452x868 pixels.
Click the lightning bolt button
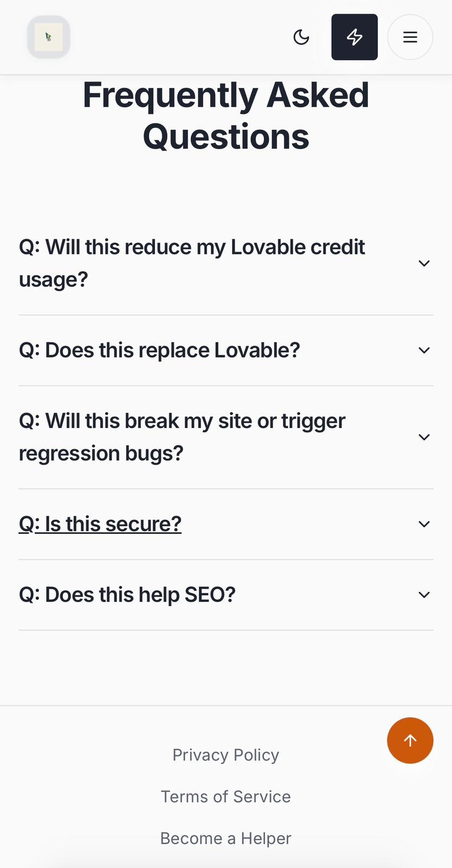coord(354,37)
